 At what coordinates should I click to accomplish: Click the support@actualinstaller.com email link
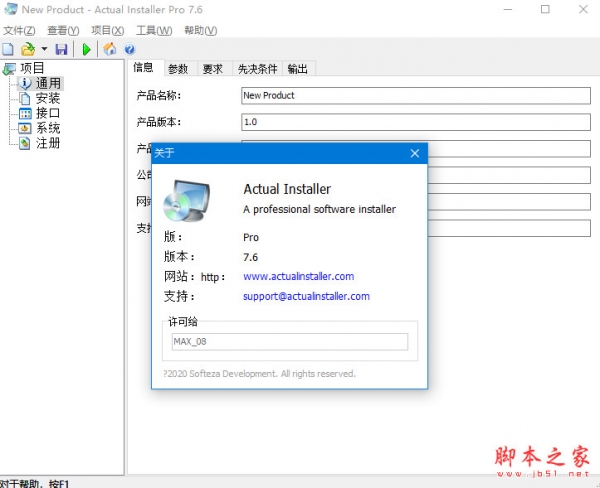click(306, 296)
